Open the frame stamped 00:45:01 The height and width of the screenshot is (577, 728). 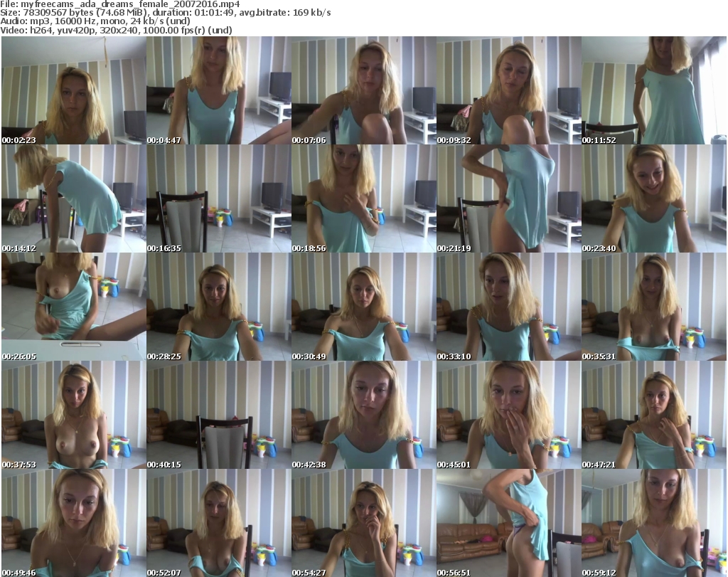[509, 415]
